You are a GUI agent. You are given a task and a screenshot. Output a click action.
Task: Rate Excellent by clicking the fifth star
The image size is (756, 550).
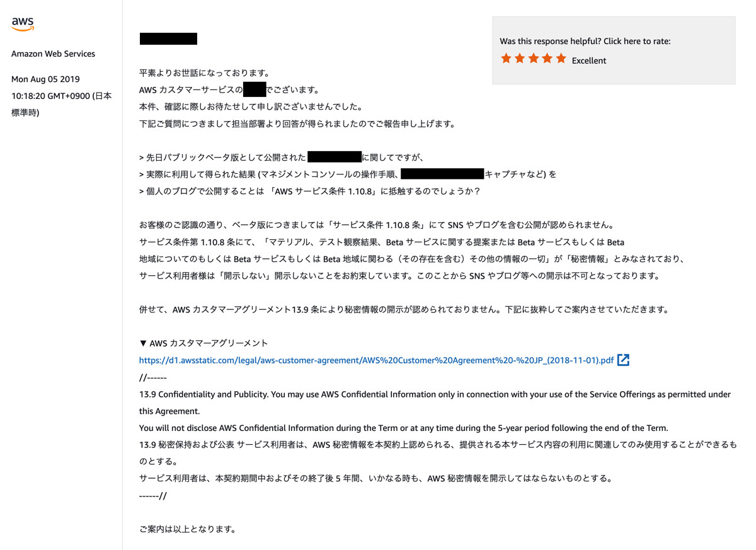561,58
